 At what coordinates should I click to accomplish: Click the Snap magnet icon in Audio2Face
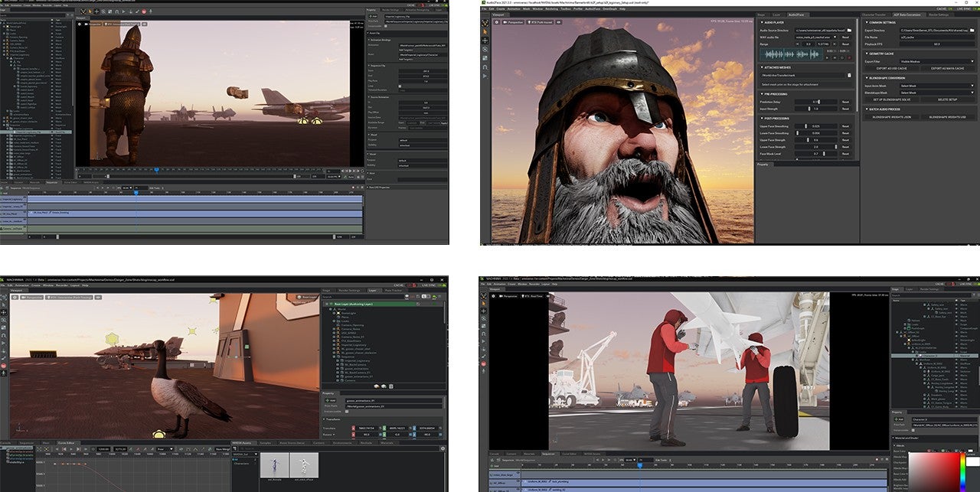(x=485, y=67)
